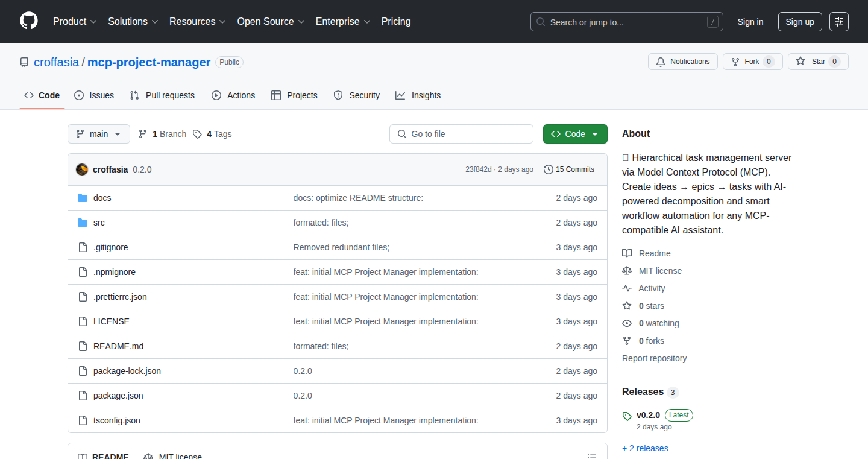The width and height of the screenshot is (868, 459).
Task: Open the 'docs: optimize README structure:' commit message
Action: tap(358, 198)
